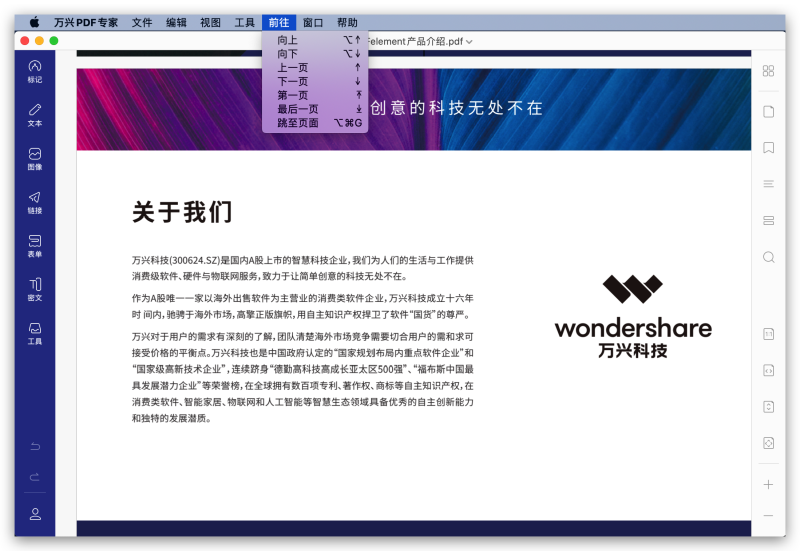Click the redo arrow in left sidebar
Screen dimensions: 800x551
35,477
